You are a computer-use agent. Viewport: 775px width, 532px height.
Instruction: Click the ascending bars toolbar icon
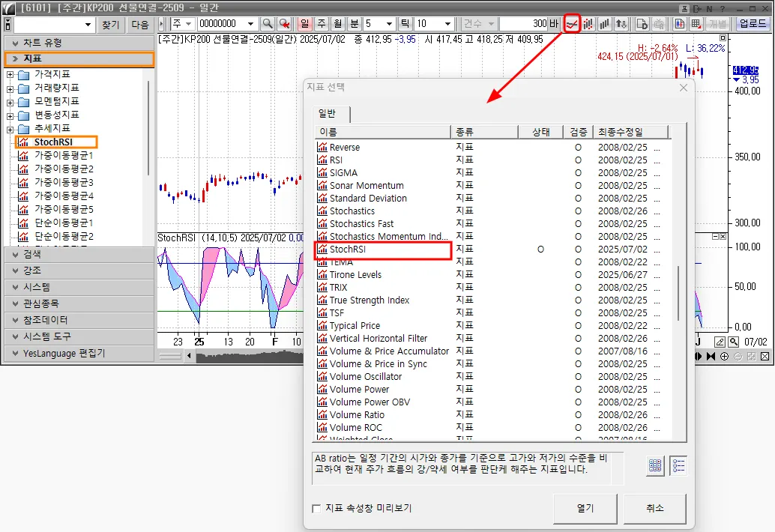coord(604,24)
